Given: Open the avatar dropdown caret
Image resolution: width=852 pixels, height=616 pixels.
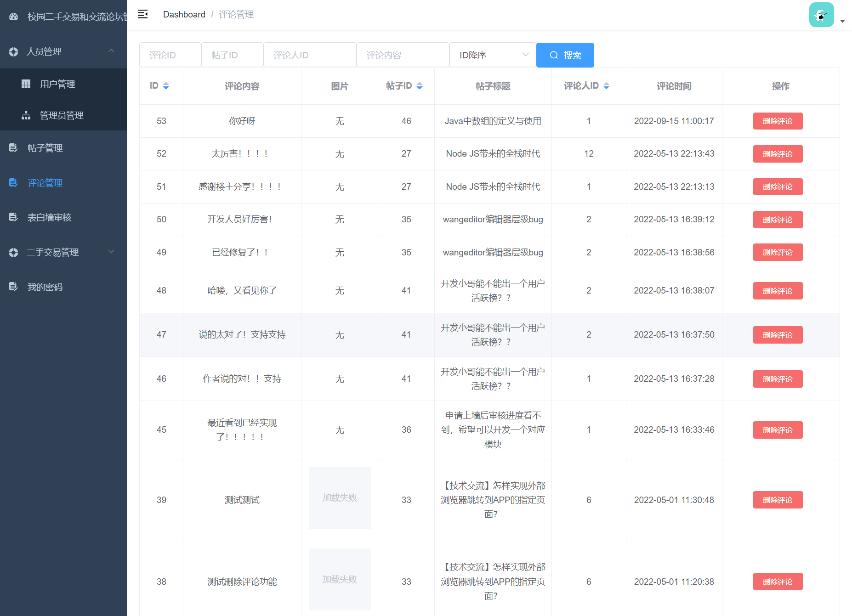Looking at the screenshot, I should click(x=842, y=21).
